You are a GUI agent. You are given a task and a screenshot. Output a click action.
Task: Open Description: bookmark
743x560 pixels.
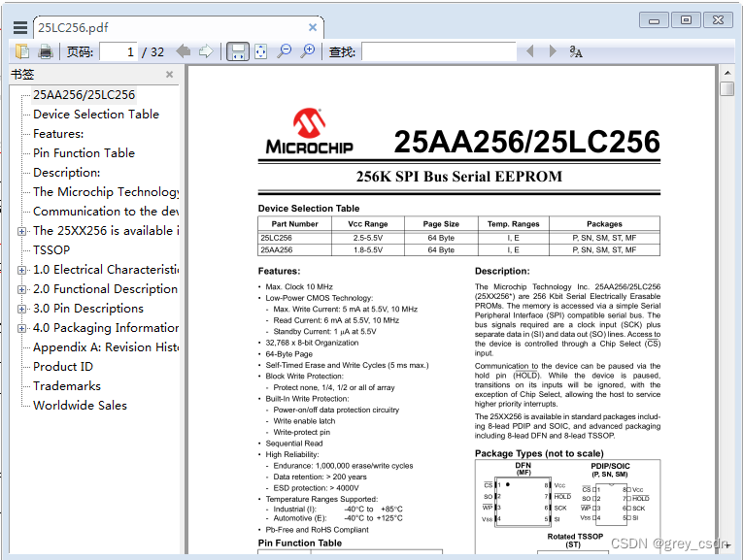tap(67, 173)
